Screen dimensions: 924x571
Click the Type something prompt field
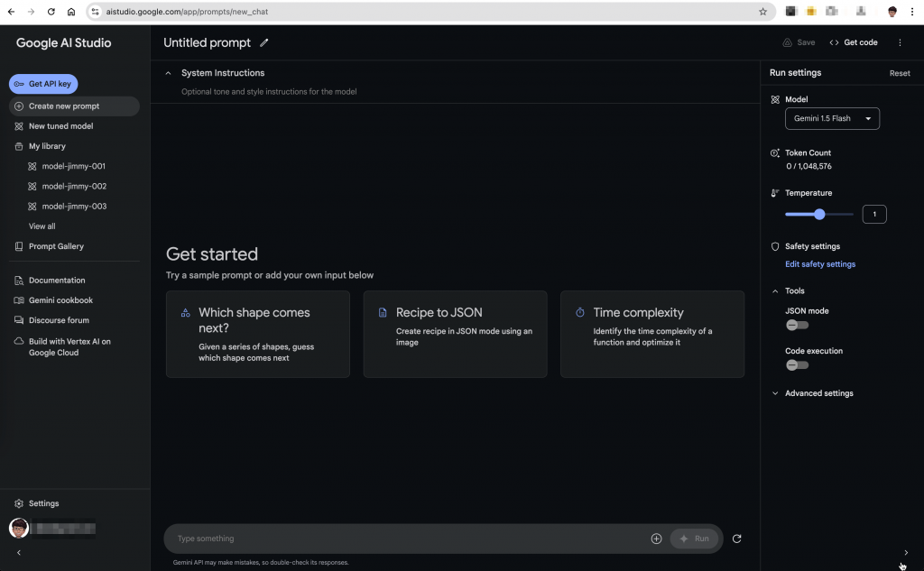click(x=410, y=539)
